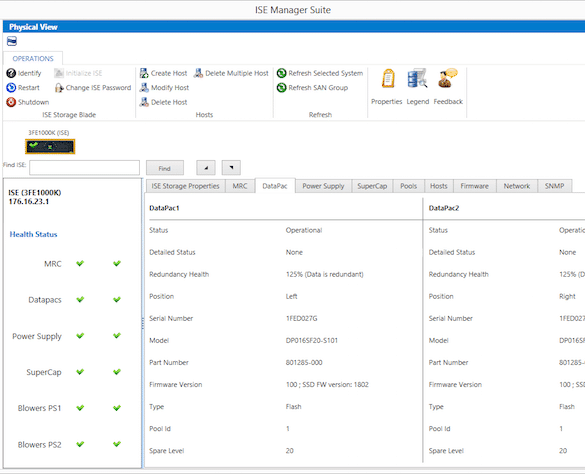Click the DataPac2 column header
The height and width of the screenshot is (474, 585).
click(444, 208)
